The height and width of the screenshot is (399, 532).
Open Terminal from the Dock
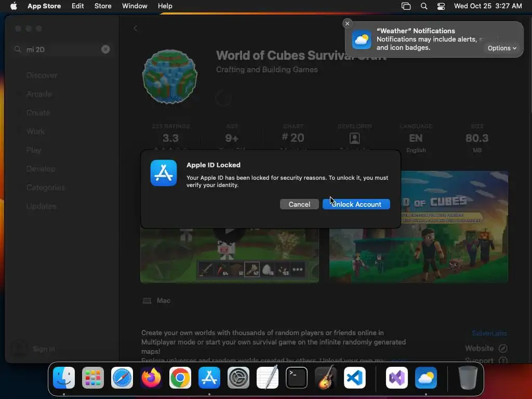[x=297, y=378]
